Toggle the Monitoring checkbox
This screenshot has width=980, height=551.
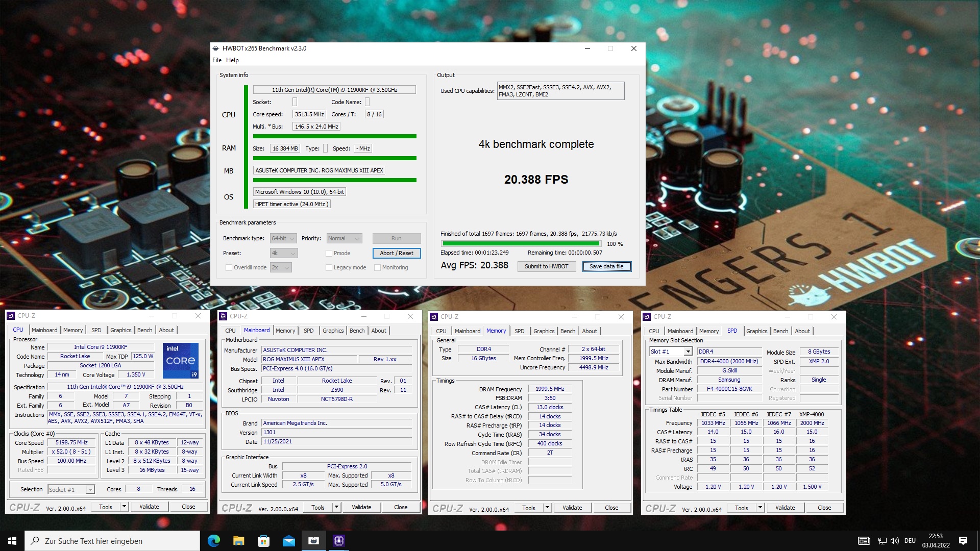click(377, 267)
